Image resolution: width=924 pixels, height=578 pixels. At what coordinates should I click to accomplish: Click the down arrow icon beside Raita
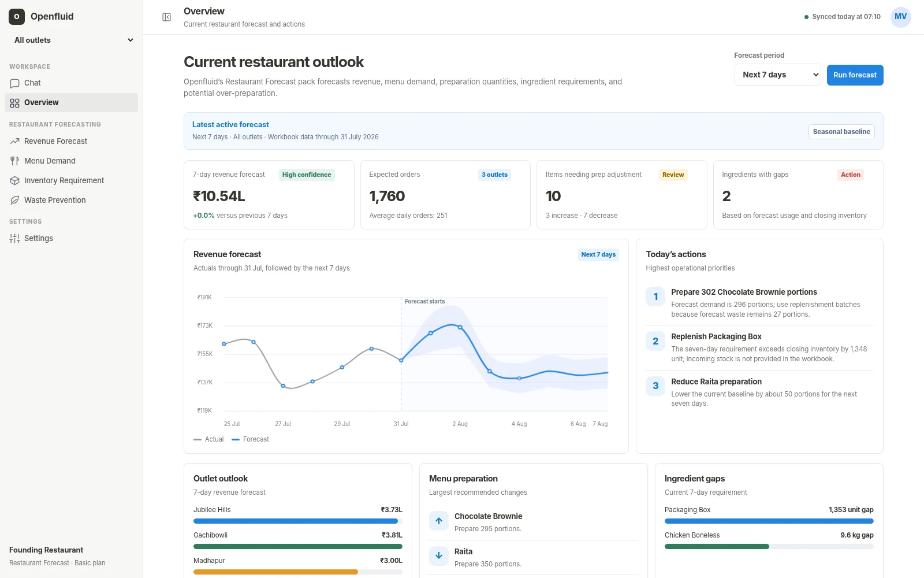tap(439, 555)
